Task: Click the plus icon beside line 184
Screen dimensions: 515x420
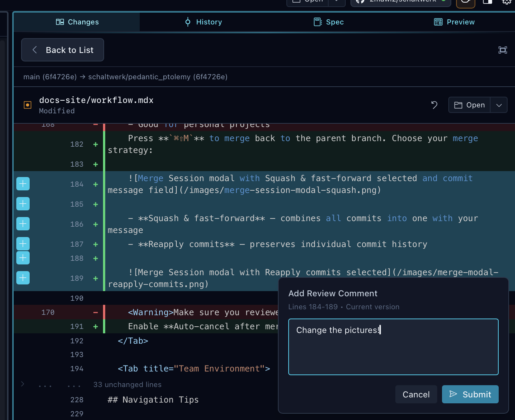Action: tap(23, 183)
